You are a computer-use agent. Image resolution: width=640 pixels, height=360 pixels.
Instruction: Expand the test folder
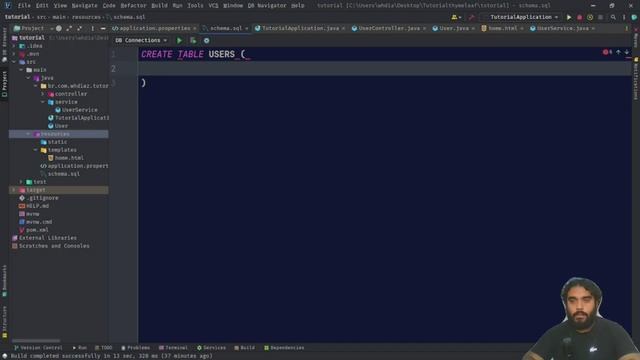pos(21,182)
